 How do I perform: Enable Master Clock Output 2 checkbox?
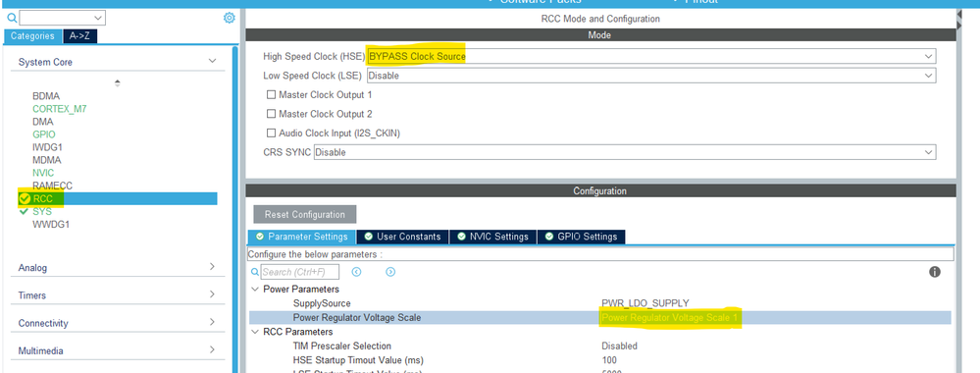point(272,114)
